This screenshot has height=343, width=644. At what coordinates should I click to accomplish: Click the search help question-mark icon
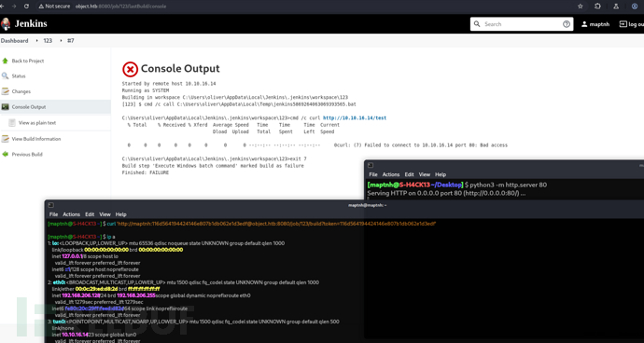[x=567, y=24]
